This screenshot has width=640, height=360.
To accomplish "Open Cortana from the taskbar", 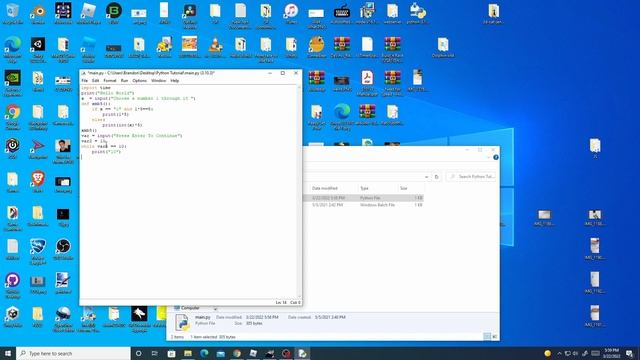I will (138, 353).
